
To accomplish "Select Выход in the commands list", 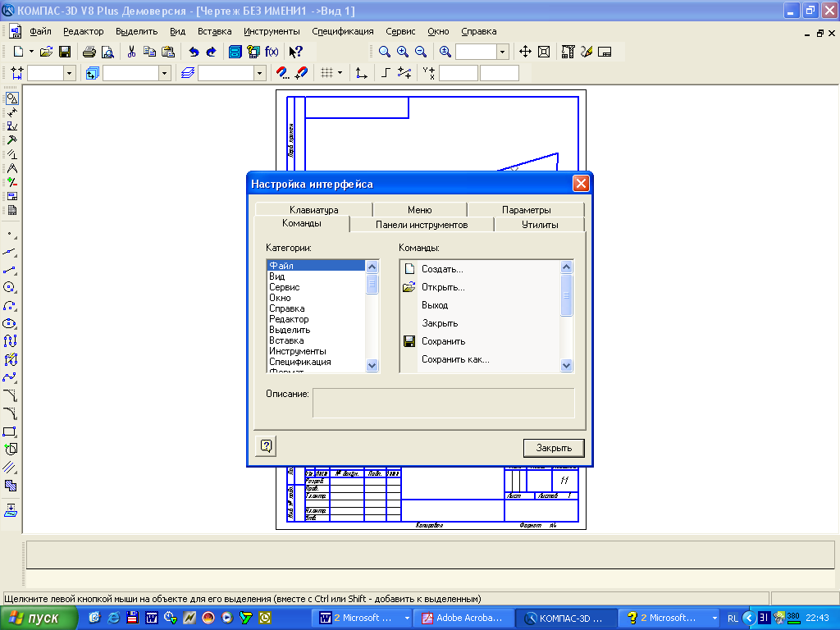I will (x=480, y=305).
